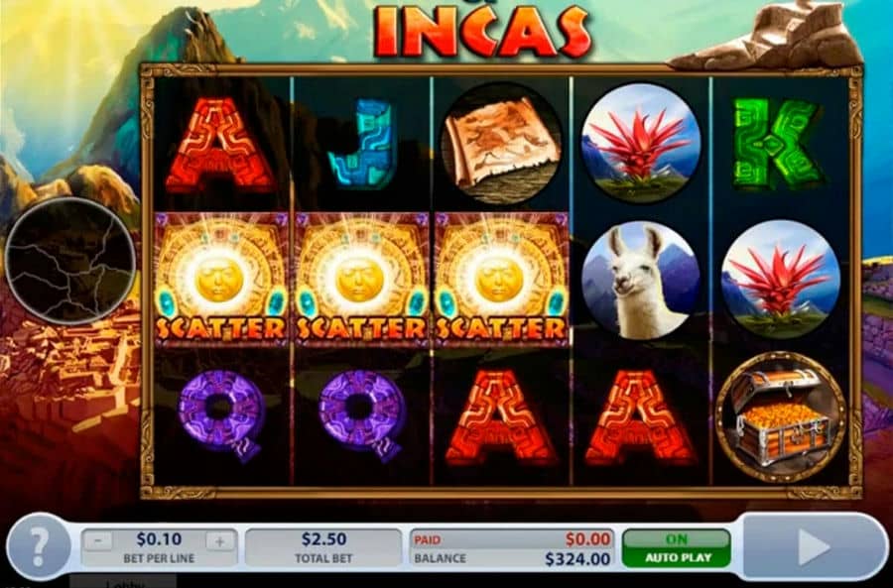Screen dimensions: 893x588
Task: Click the Balance amount display
Action: [577, 558]
